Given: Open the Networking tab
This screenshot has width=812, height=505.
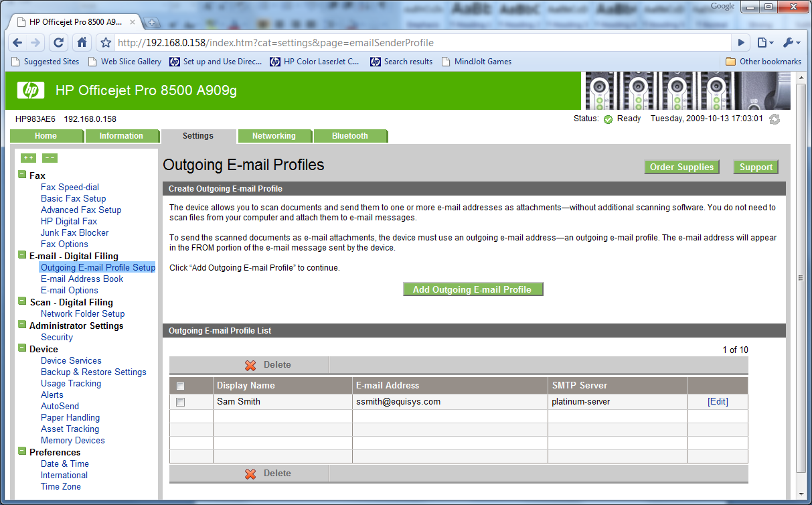Looking at the screenshot, I should (274, 136).
